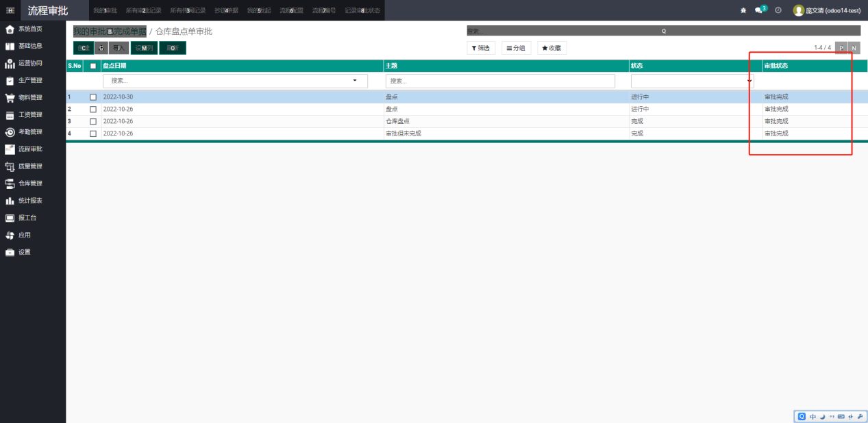This screenshot has height=423, width=868.
Task: Click the 我的审批已完成单据 breadcrumb link
Action: click(x=110, y=31)
